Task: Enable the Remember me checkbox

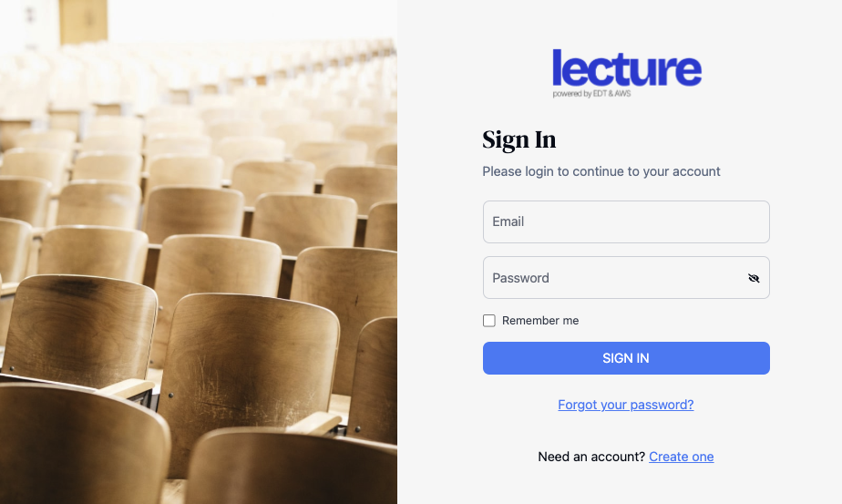Action: coord(488,321)
